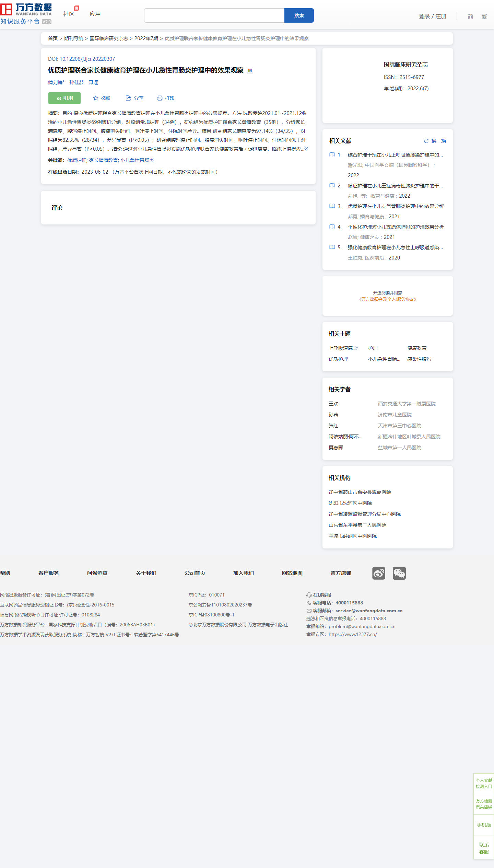Image resolution: width=494 pixels, height=868 pixels.
Task: Open the 登录 / 注册 link
Action: (x=432, y=16)
